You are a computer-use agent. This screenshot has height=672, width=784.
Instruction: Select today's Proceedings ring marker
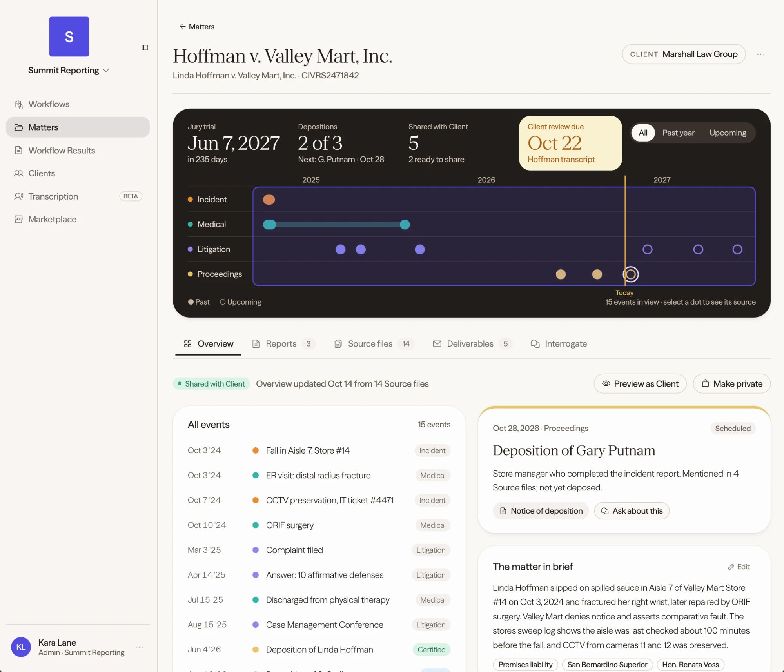click(631, 274)
